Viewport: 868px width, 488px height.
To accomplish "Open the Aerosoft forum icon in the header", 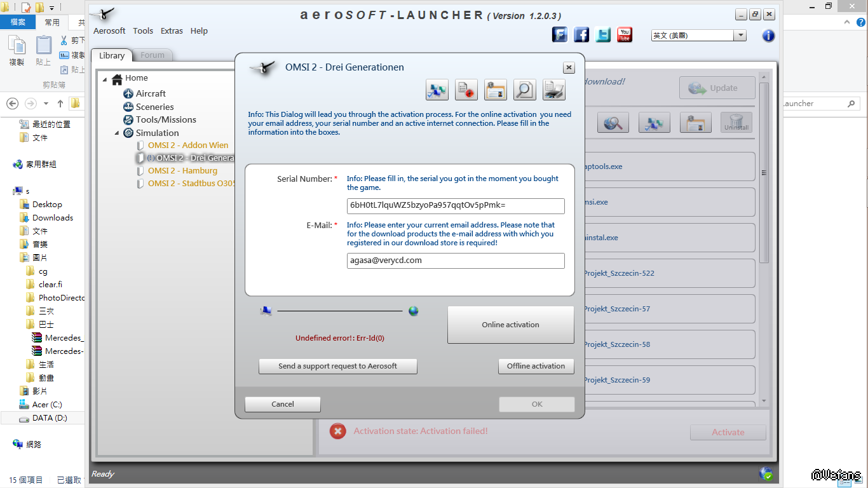I will [560, 34].
